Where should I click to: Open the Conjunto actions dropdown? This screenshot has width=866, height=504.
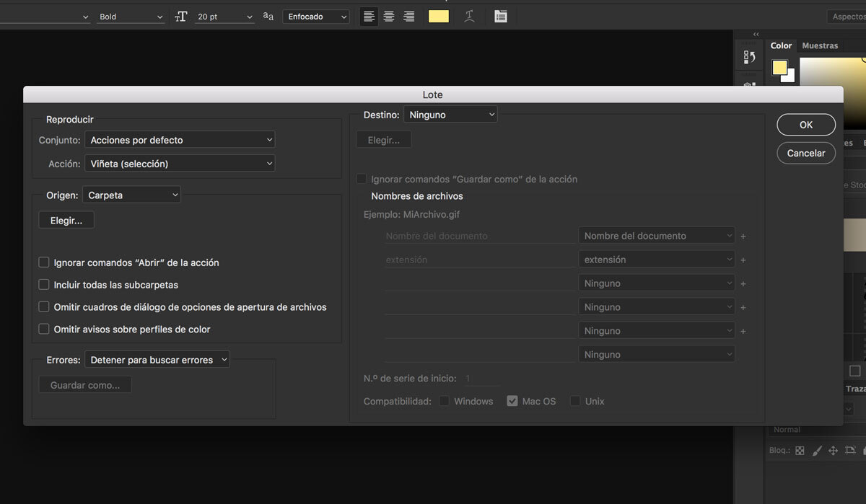pyautogui.click(x=179, y=139)
